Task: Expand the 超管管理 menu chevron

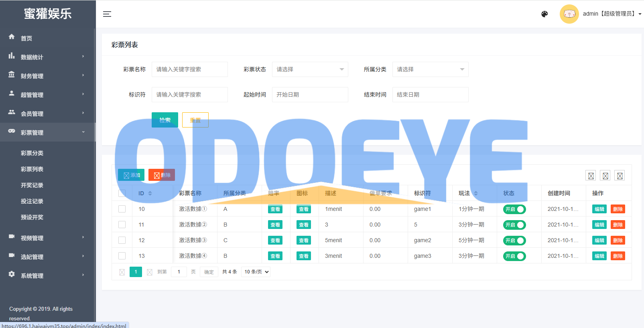Action: 83,94
